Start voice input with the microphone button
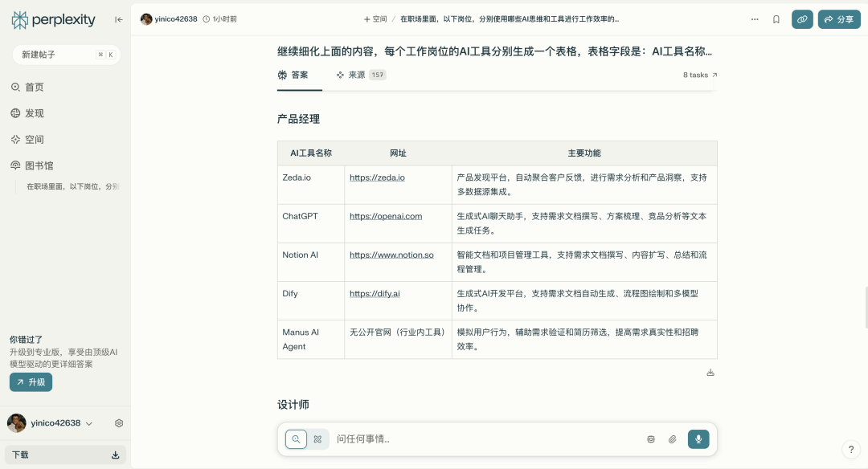The image size is (868, 469). coord(698,439)
